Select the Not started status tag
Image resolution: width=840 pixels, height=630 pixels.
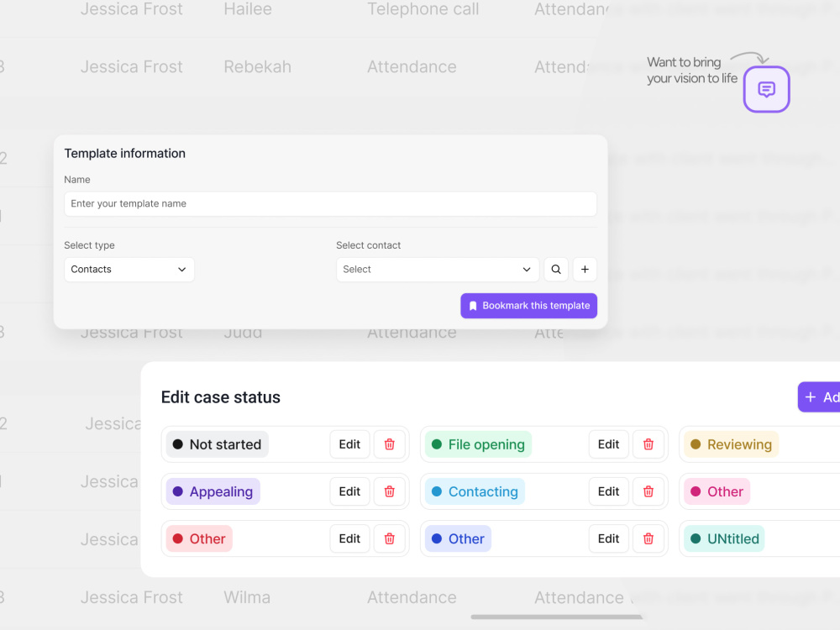pos(217,444)
